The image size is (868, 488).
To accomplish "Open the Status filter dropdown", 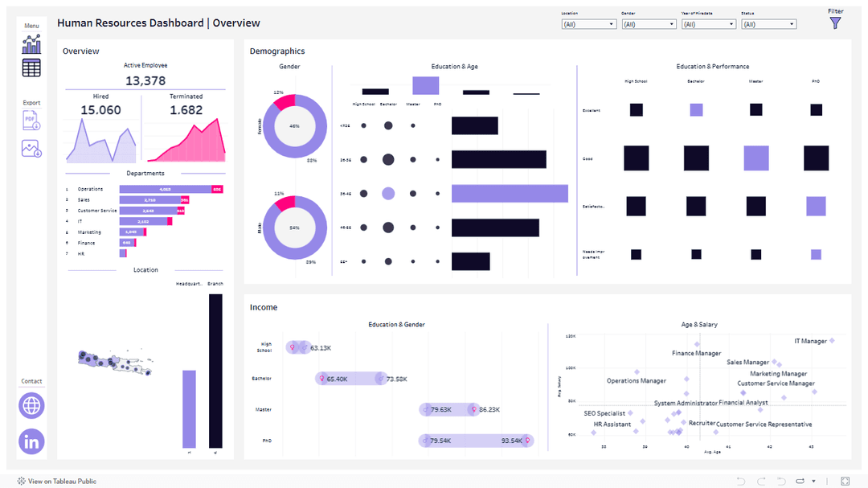I will (x=768, y=24).
